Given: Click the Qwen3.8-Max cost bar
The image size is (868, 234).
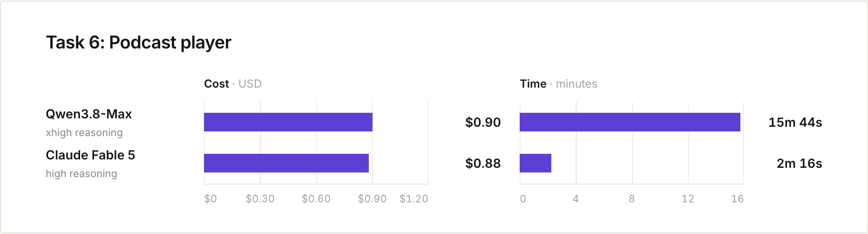Looking at the screenshot, I should point(288,122).
